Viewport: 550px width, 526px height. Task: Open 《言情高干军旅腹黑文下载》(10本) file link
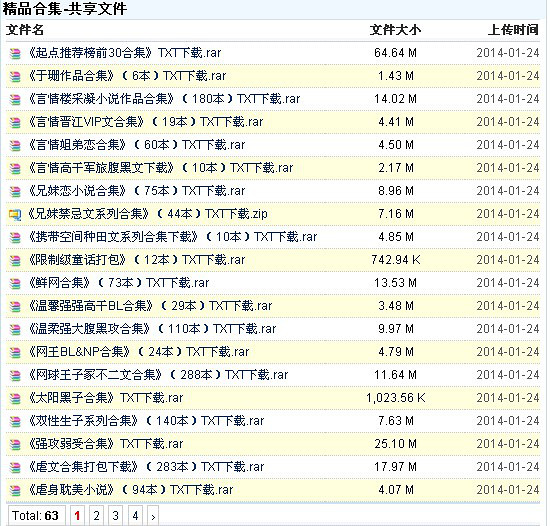click(161, 168)
